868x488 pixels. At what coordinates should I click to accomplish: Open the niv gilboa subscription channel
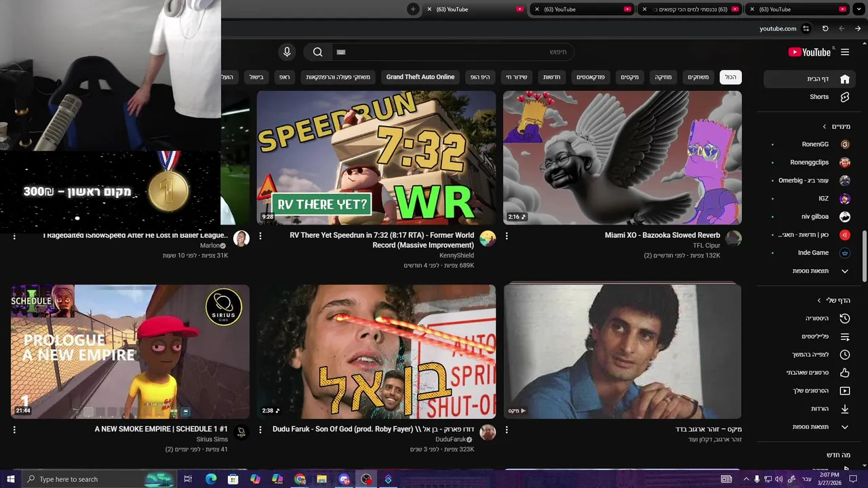pyautogui.click(x=810, y=217)
